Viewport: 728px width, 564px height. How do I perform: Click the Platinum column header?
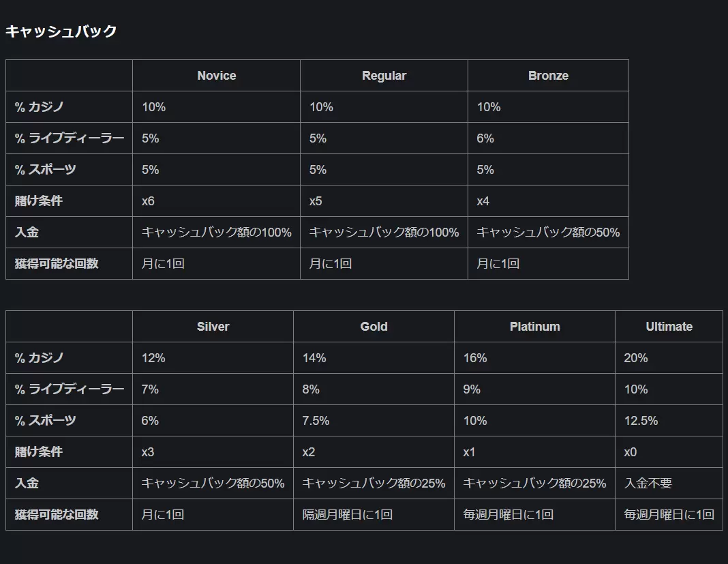point(535,327)
